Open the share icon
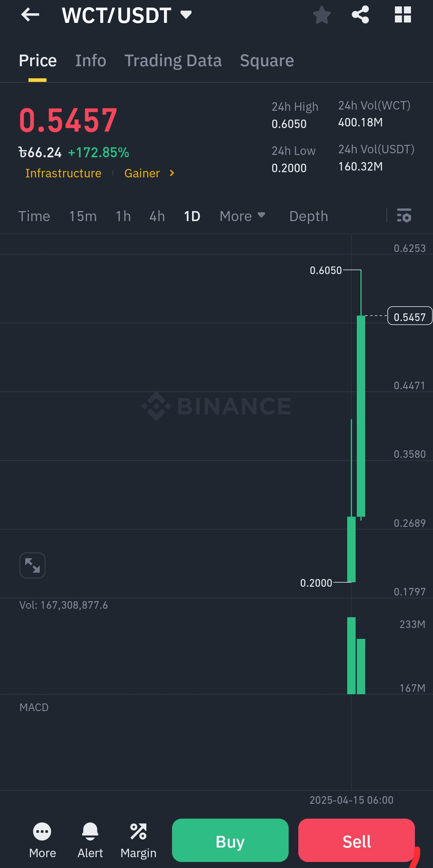433x868 pixels. [x=360, y=15]
